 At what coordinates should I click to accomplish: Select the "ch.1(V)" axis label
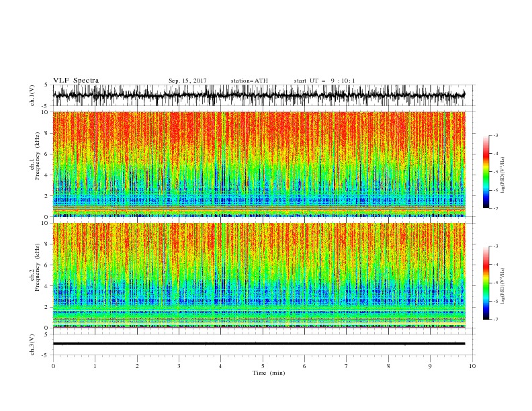click(32, 95)
